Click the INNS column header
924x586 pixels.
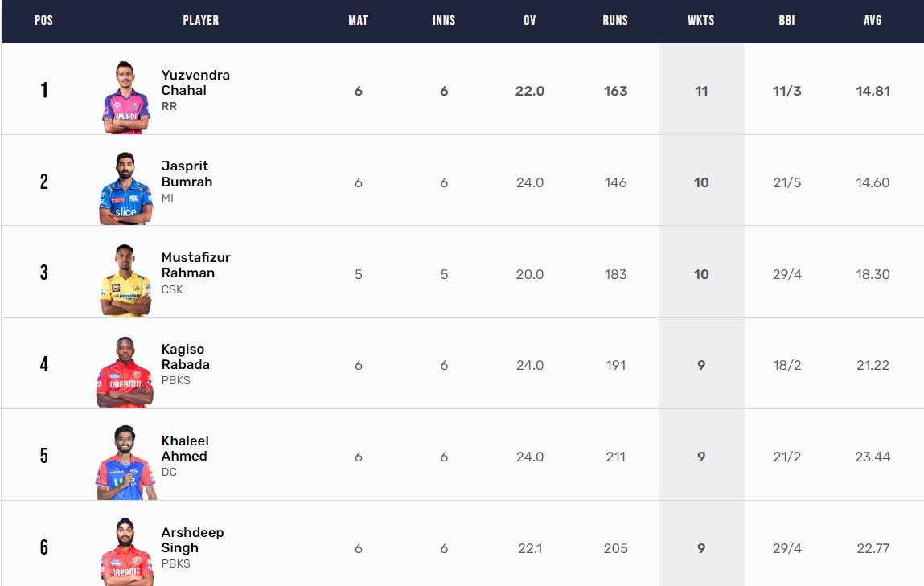444,21
